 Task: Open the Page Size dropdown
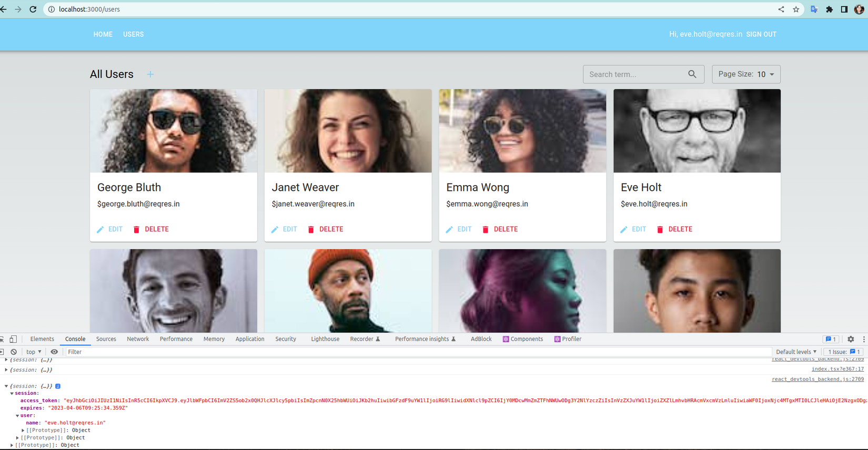pos(746,74)
